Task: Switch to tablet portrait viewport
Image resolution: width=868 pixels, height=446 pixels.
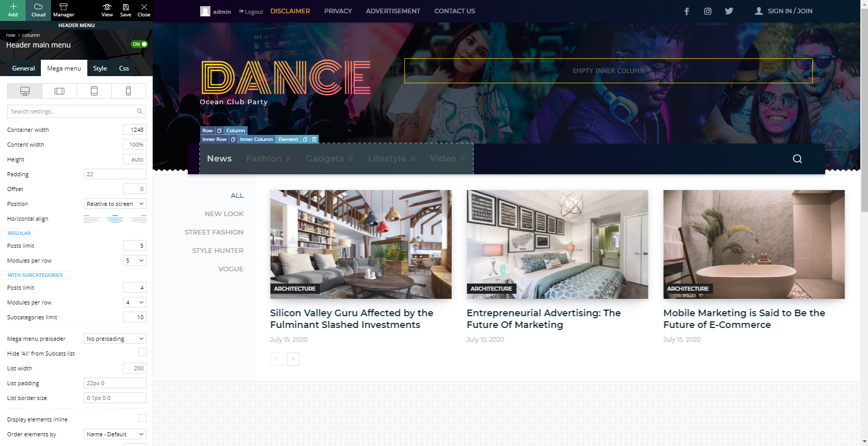Action: [94, 91]
